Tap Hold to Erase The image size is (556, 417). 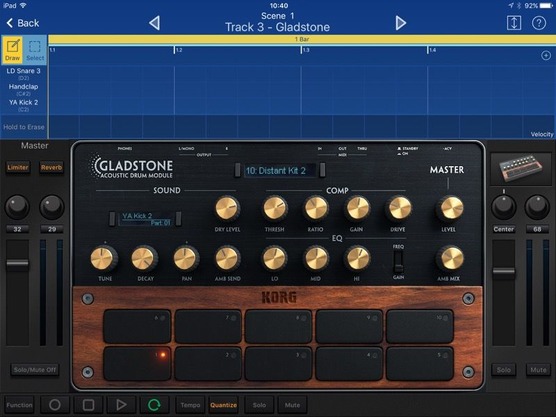coord(24,127)
